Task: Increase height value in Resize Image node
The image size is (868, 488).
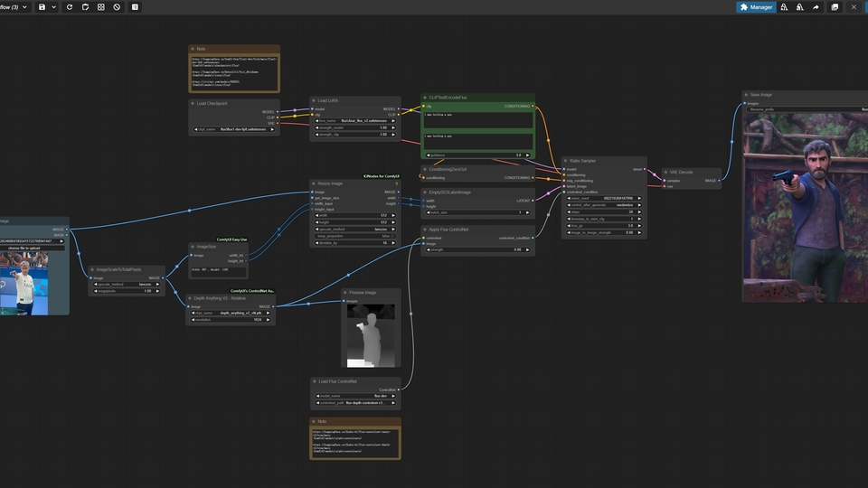Action: click(x=393, y=222)
